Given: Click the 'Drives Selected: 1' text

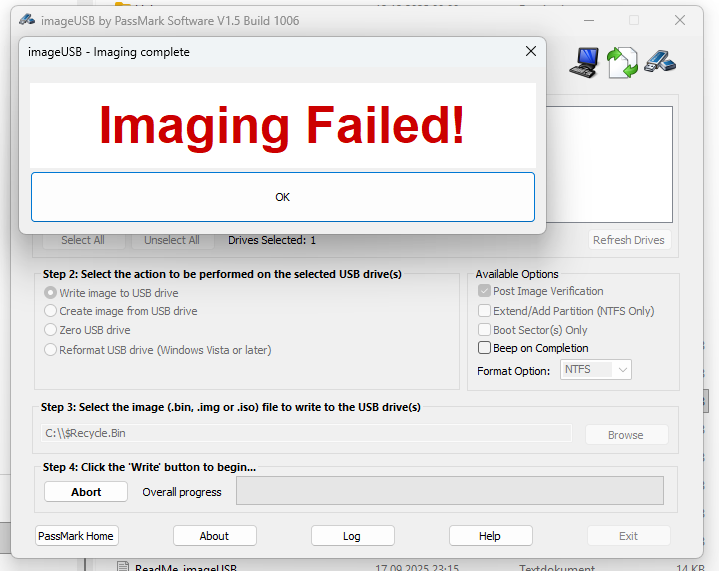Looking at the screenshot, I should 272,240.
